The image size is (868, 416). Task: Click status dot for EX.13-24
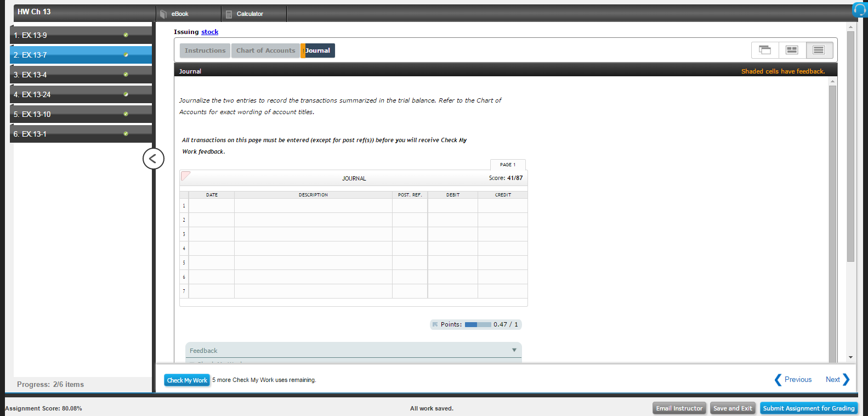(126, 94)
